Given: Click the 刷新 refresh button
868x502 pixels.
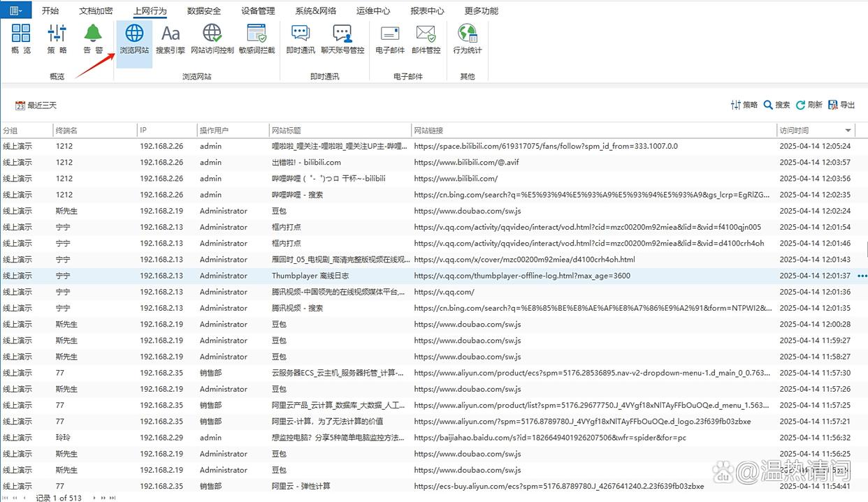Looking at the screenshot, I should point(809,105).
